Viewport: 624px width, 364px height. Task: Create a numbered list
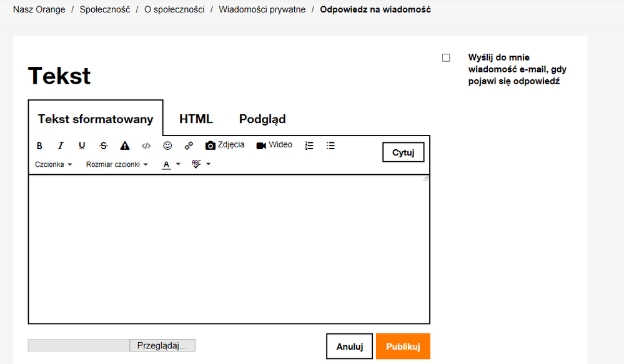tap(309, 145)
